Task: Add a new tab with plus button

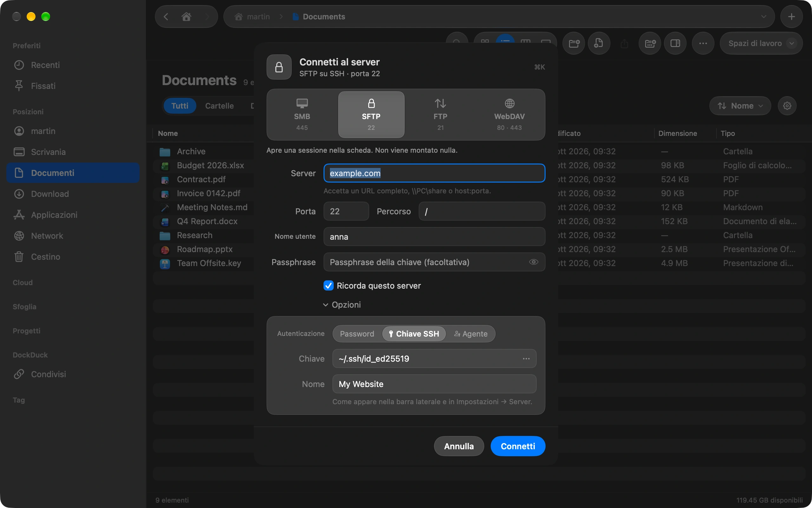Action: point(791,17)
